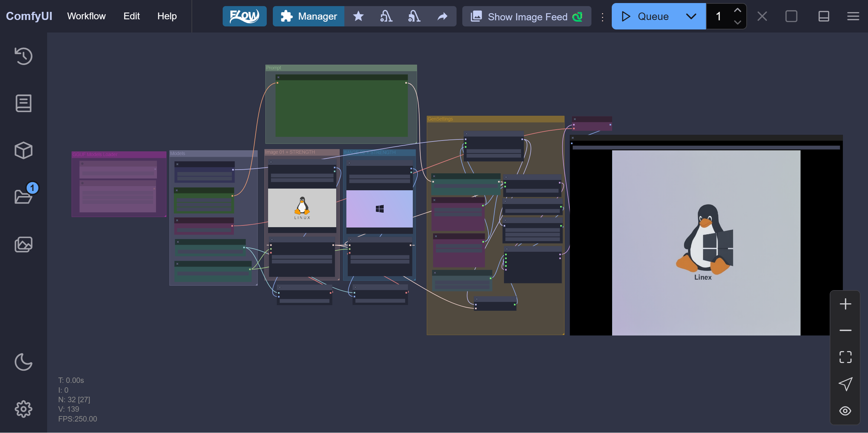
Task: Cancel the current run with X icon
Action: (x=762, y=16)
